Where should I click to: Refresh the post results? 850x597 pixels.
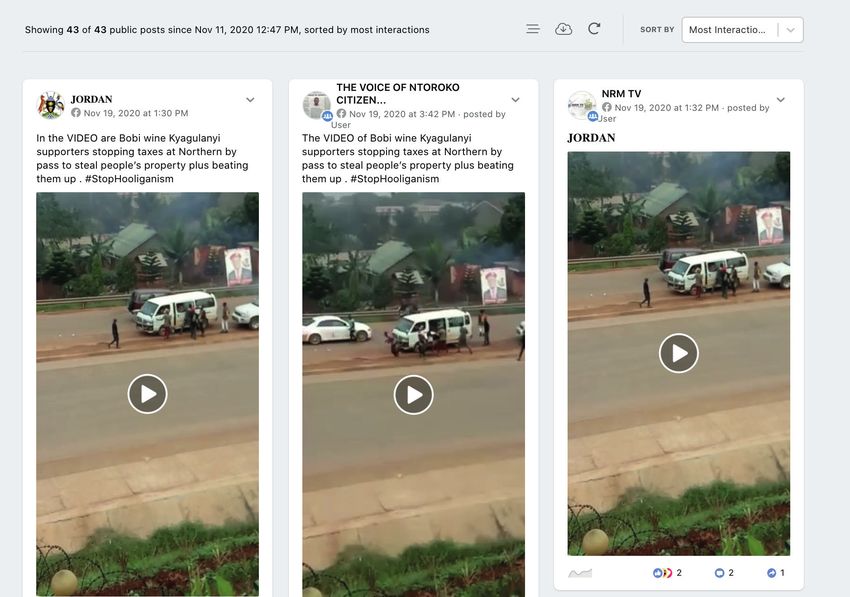pyautogui.click(x=594, y=29)
